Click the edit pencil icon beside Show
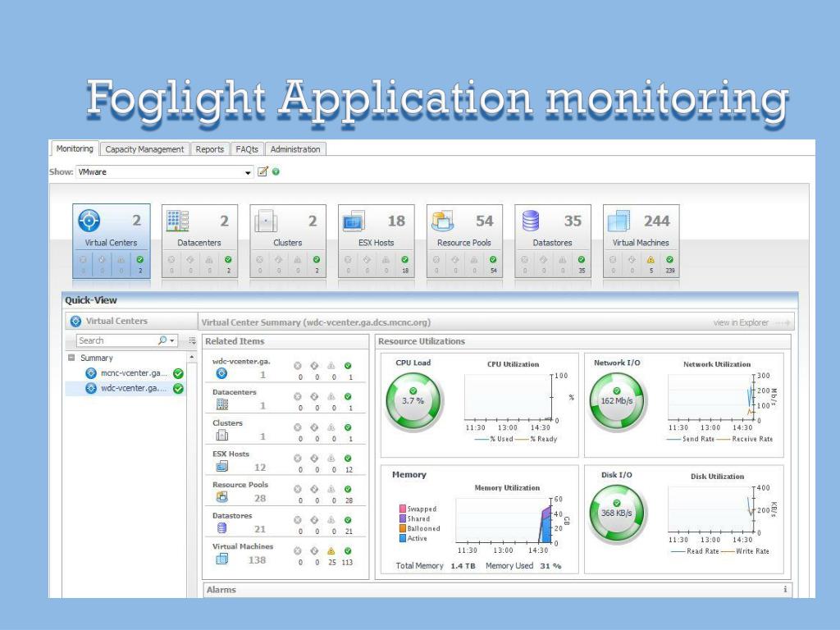This screenshot has height=630, width=840. point(262,171)
